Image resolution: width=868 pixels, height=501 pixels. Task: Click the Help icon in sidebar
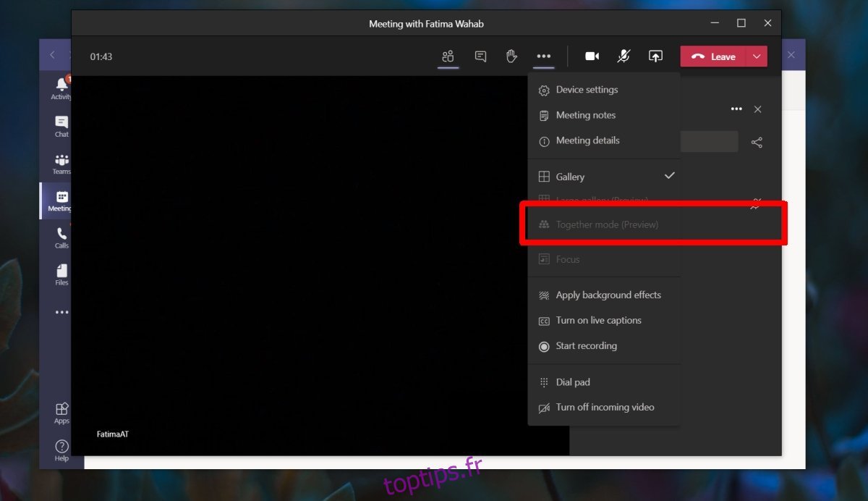(x=61, y=450)
